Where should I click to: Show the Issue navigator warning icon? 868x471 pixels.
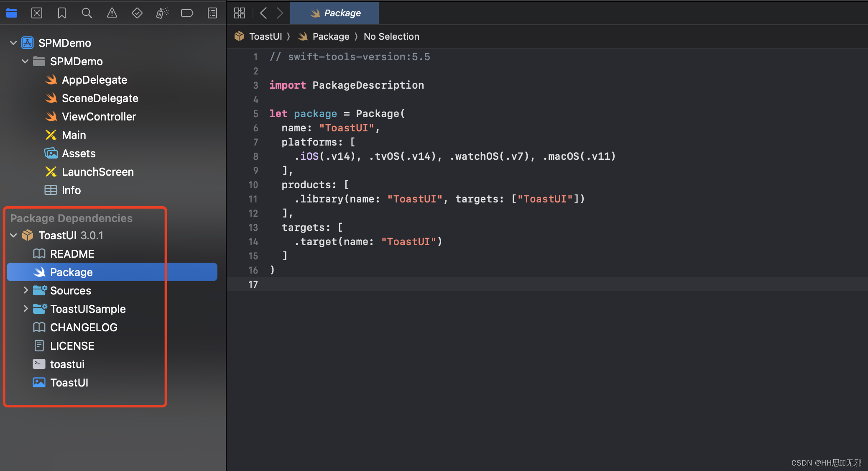(x=112, y=13)
